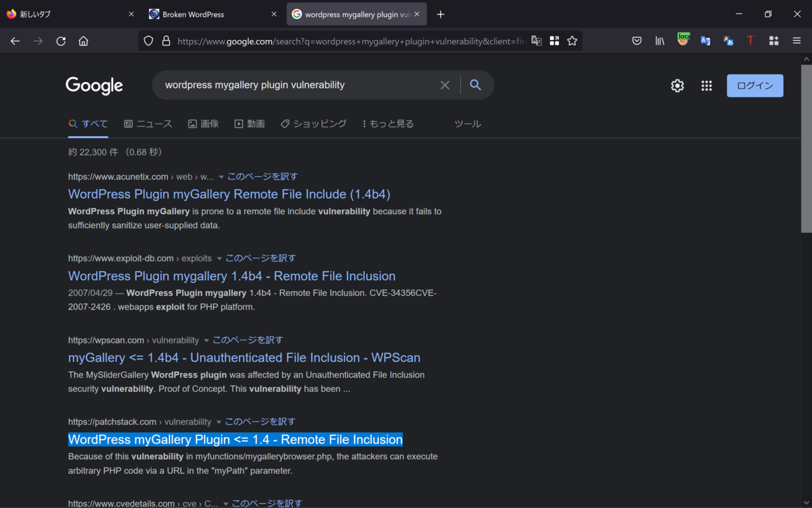Close the wordpress mygallery search tab

click(x=418, y=14)
